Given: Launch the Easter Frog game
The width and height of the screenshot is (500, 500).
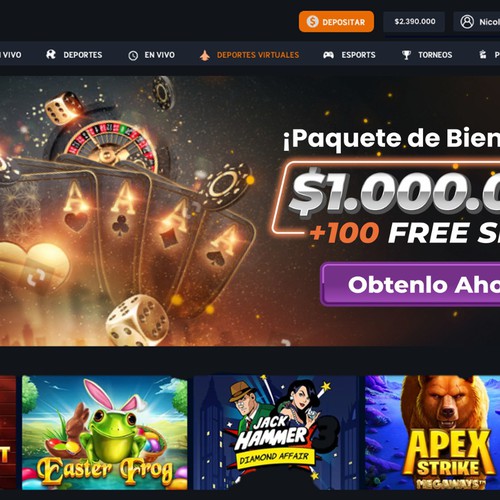Looking at the screenshot, I should click(x=105, y=433).
